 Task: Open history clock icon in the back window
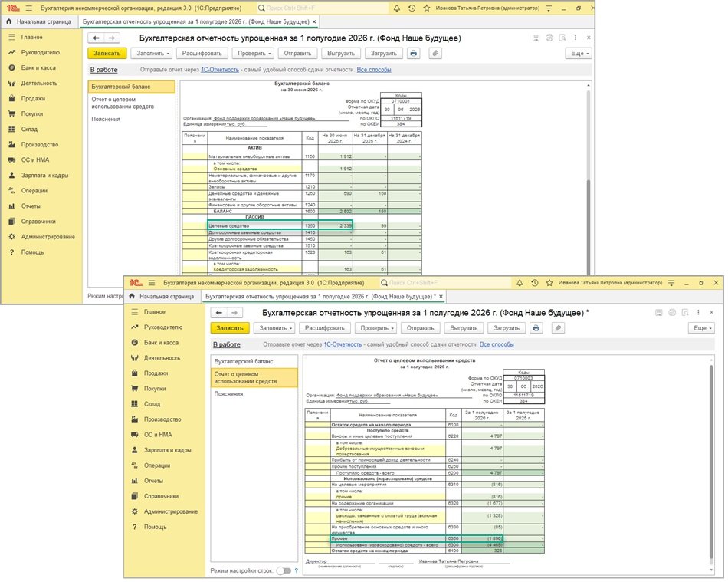[x=412, y=8]
